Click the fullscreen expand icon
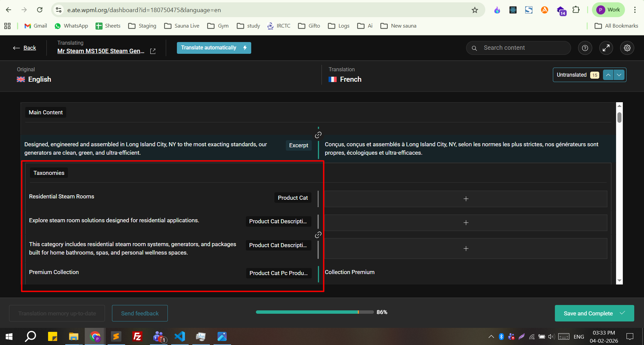Viewport: 644px width, 345px height. (606, 48)
